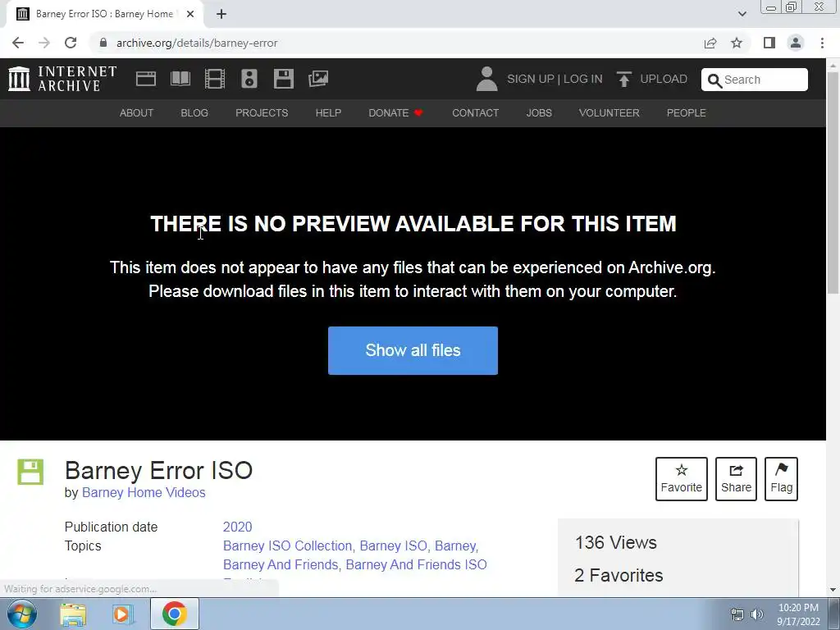Click the Favorite button
Viewport: 840px width, 630px height.
click(682, 479)
